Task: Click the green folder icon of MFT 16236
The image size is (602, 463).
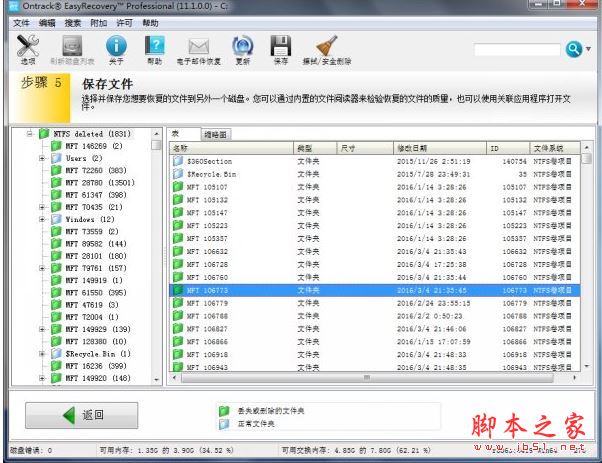Action: (x=56, y=365)
